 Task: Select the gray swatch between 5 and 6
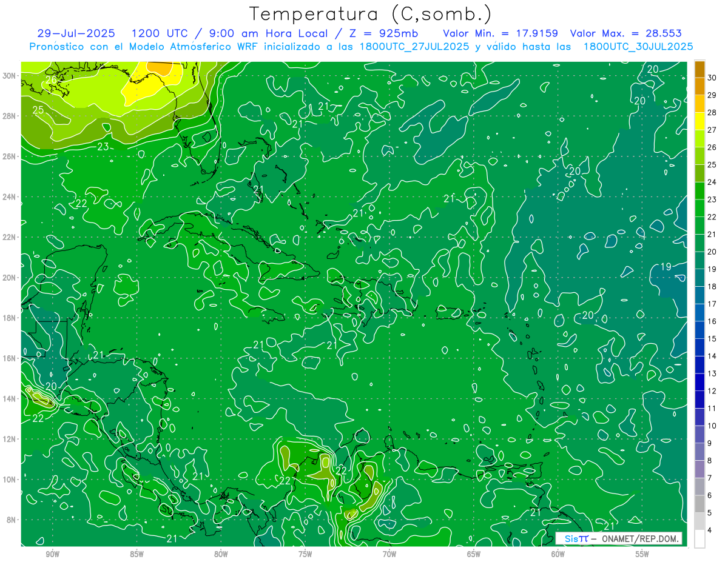pyautogui.click(x=699, y=504)
